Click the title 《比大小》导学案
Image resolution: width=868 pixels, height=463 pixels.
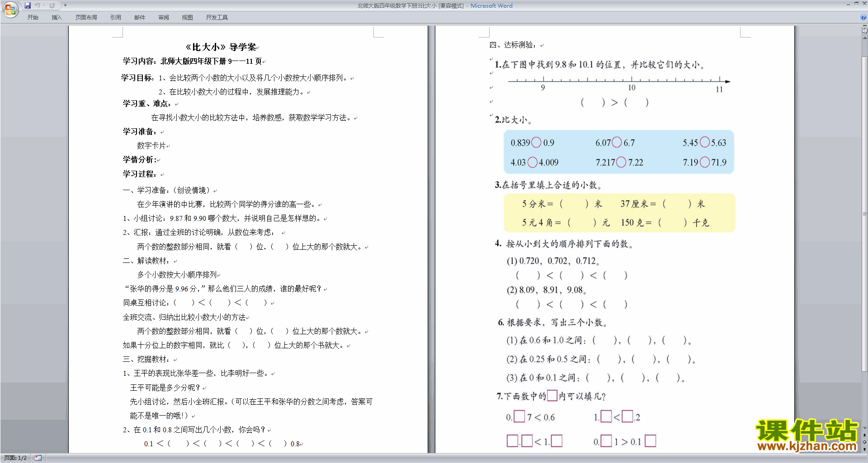pos(222,47)
